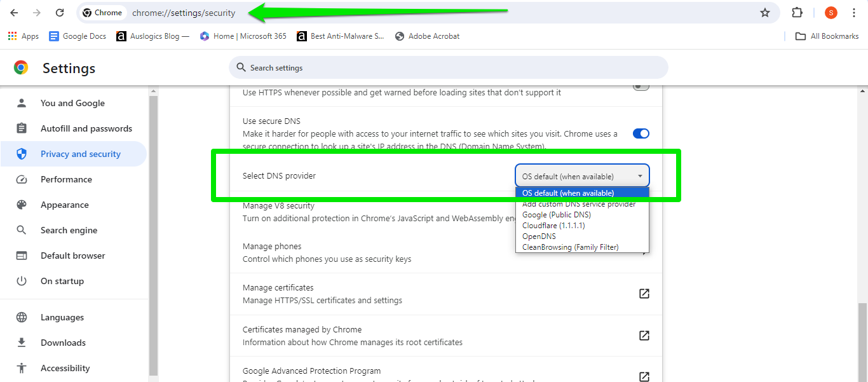Open Manage certificates external link icon

click(644, 294)
